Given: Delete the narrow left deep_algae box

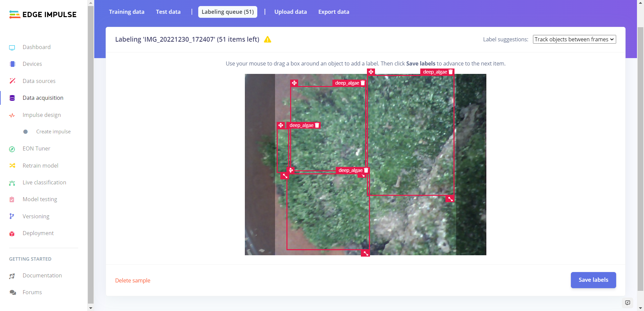Looking at the screenshot, I should pyautogui.click(x=317, y=125).
